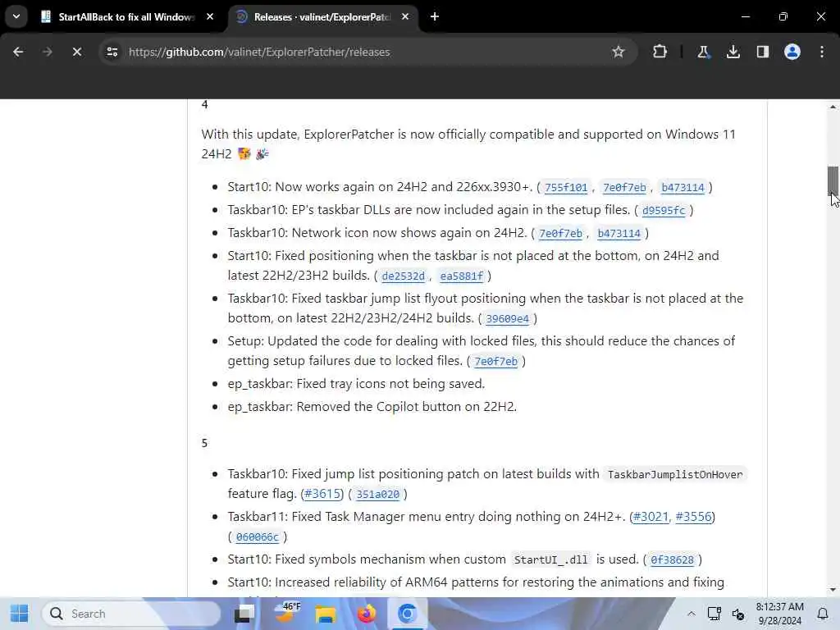Open issue link #3556
Image resolution: width=840 pixels, height=630 pixels.
pyautogui.click(x=693, y=517)
